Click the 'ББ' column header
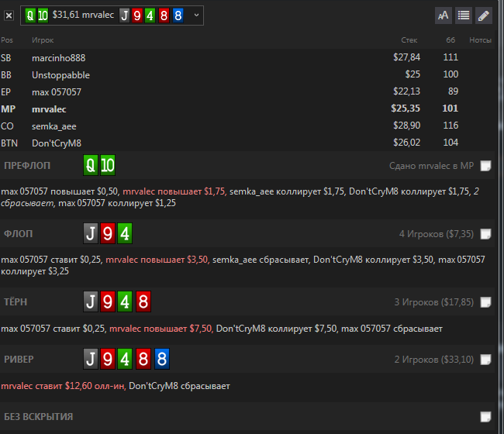Viewport: 504px width, 434px height. click(x=450, y=40)
